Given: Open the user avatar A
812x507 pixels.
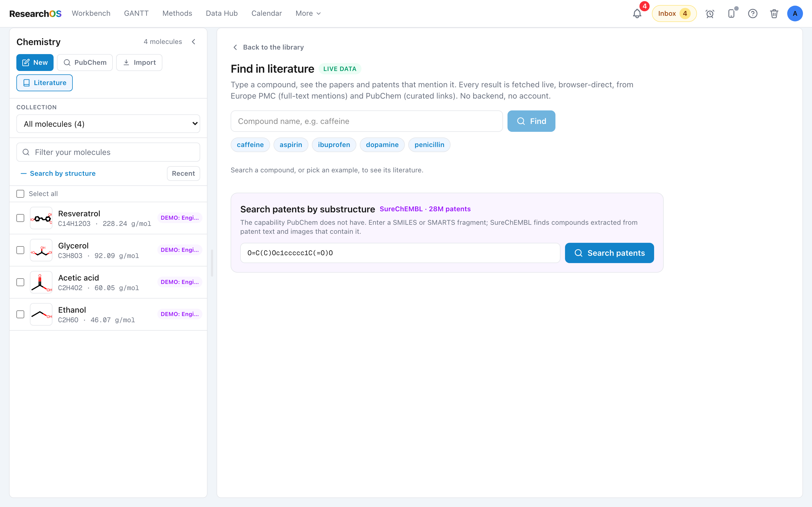Looking at the screenshot, I should 795,14.
